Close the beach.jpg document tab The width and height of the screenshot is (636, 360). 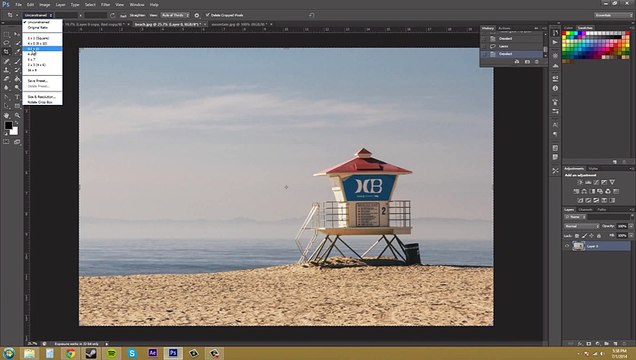pos(205,24)
